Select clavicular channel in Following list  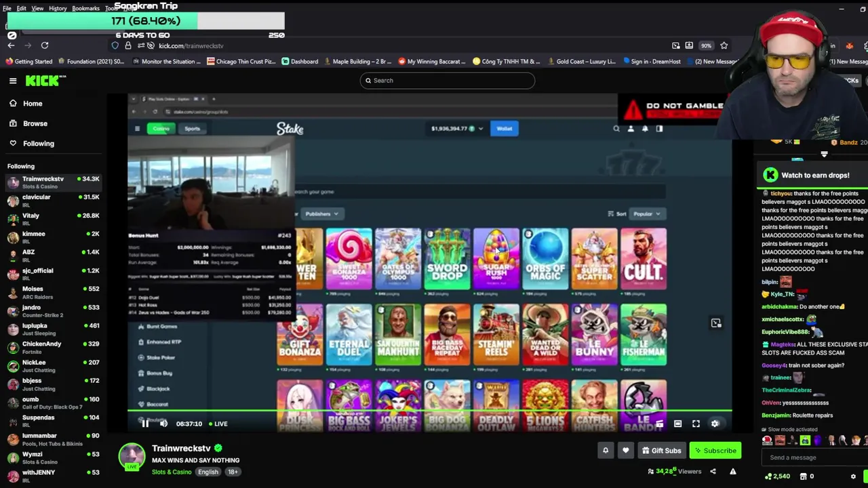[x=53, y=201]
